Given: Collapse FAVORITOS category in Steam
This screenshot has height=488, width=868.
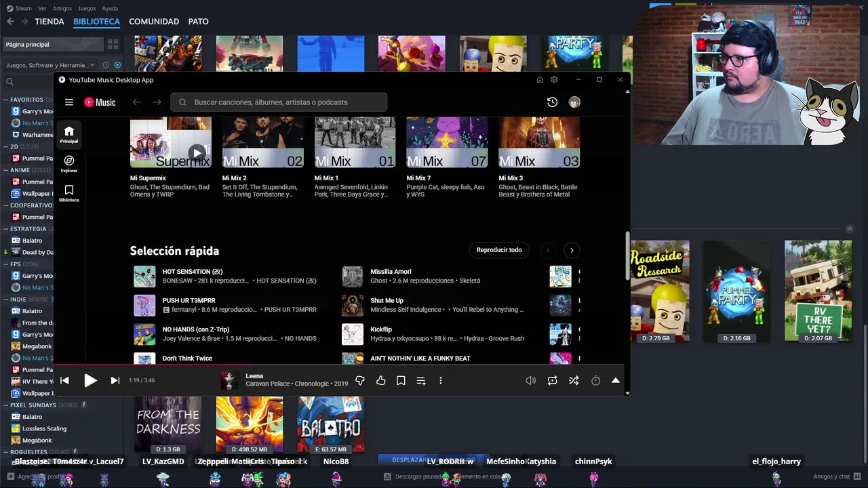Looking at the screenshot, I should point(6,100).
